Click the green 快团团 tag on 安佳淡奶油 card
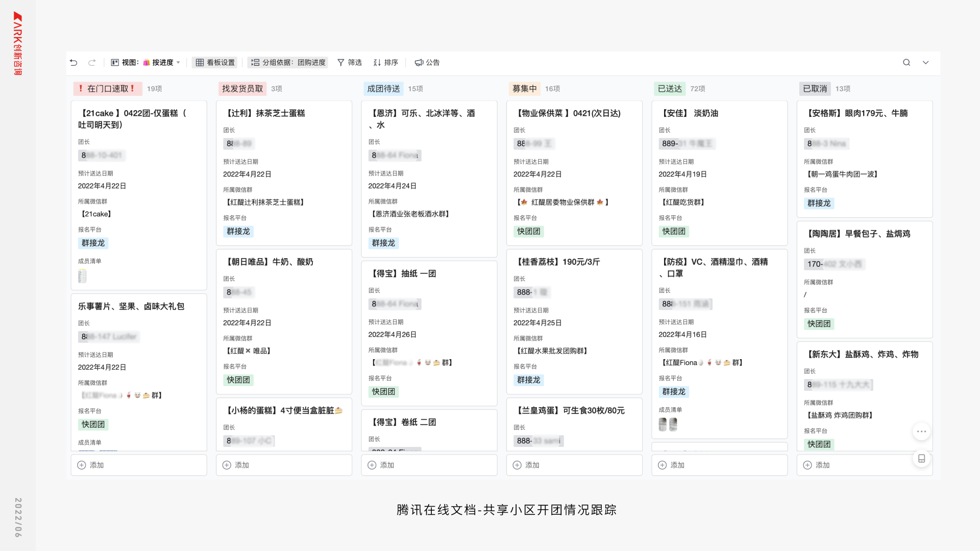 point(673,232)
